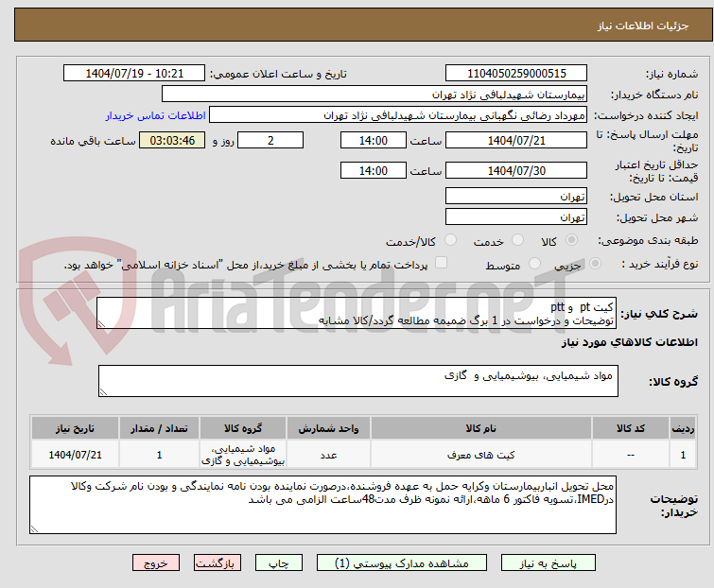Screen dimensions: 714x588
Task: Click the general description text area کیت pt
Action: pyautogui.click(x=357, y=313)
